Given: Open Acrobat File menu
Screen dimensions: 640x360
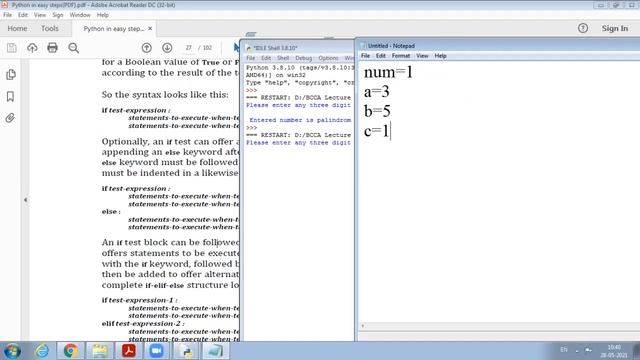Looking at the screenshot, I should 7,15.
